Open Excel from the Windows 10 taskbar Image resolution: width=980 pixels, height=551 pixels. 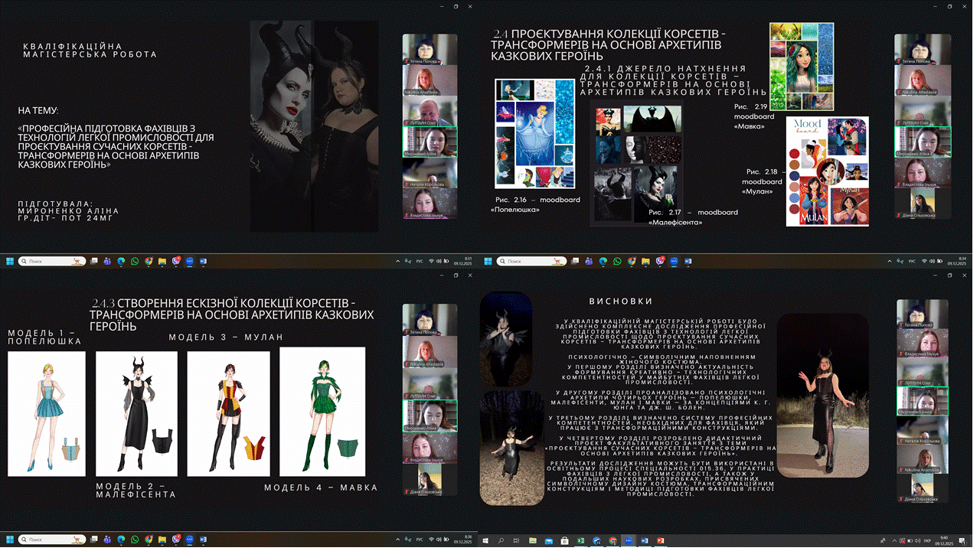click(x=580, y=541)
